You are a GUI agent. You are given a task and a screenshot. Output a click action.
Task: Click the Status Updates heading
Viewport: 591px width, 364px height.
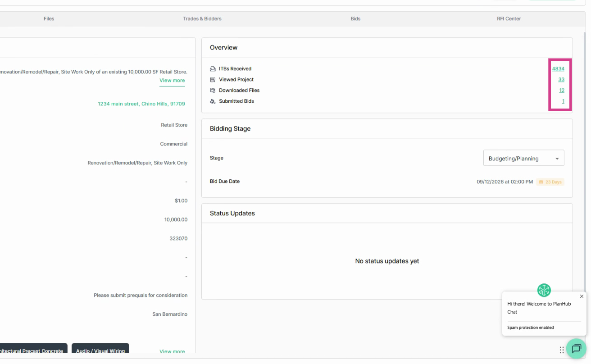(232, 214)
